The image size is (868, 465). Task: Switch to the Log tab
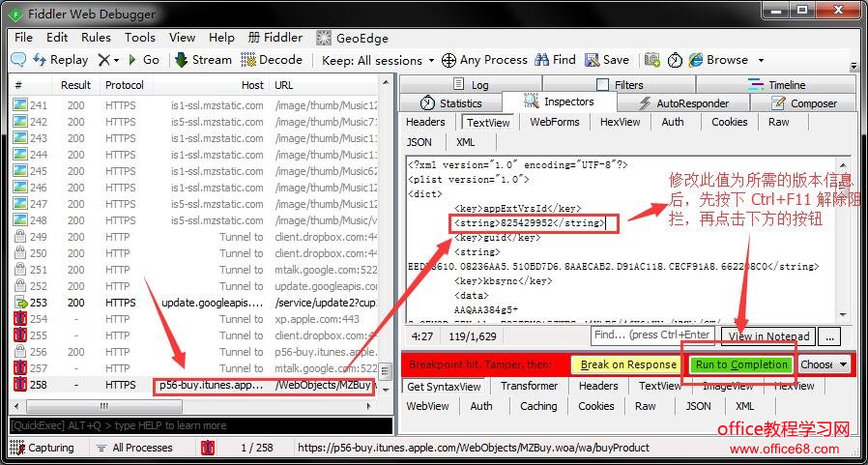471,85
